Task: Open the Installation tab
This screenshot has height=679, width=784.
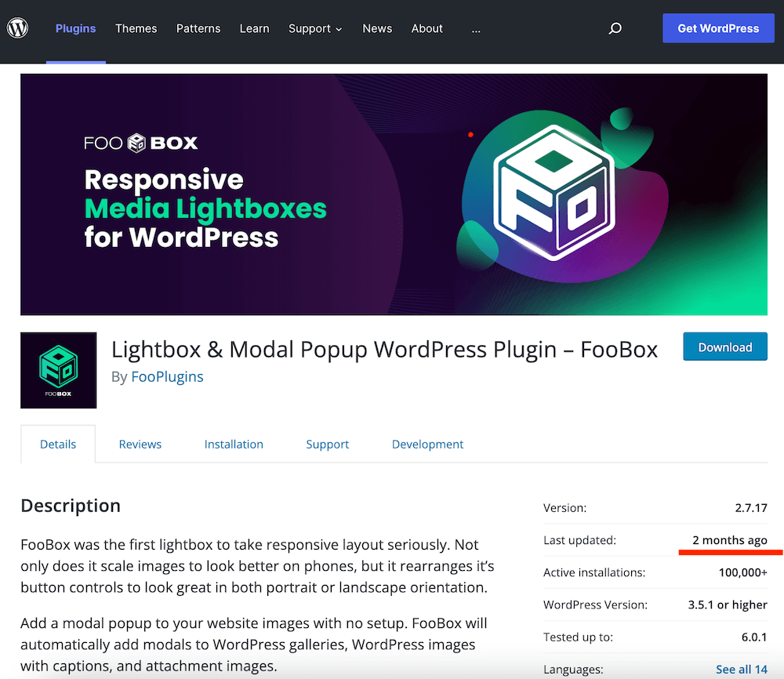Action: click(x=234, y=444)
